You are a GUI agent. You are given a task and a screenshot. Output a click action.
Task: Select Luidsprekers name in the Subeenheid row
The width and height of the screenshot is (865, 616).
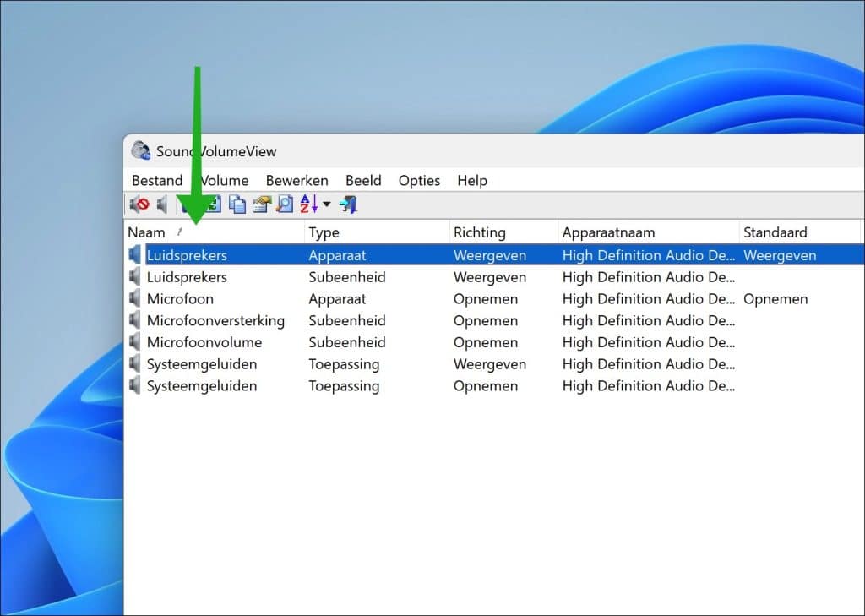tap(187, 277)
